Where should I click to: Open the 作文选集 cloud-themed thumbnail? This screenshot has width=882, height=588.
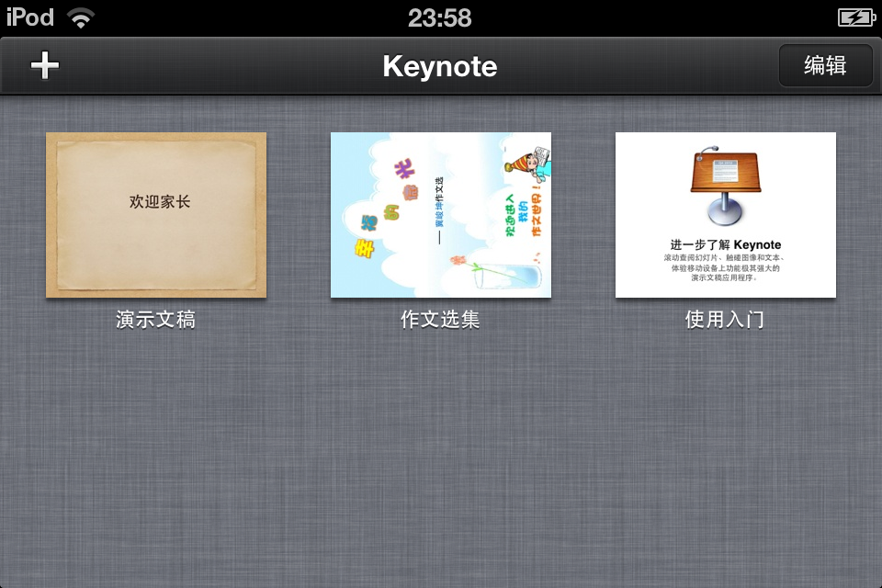pos(440,215)
